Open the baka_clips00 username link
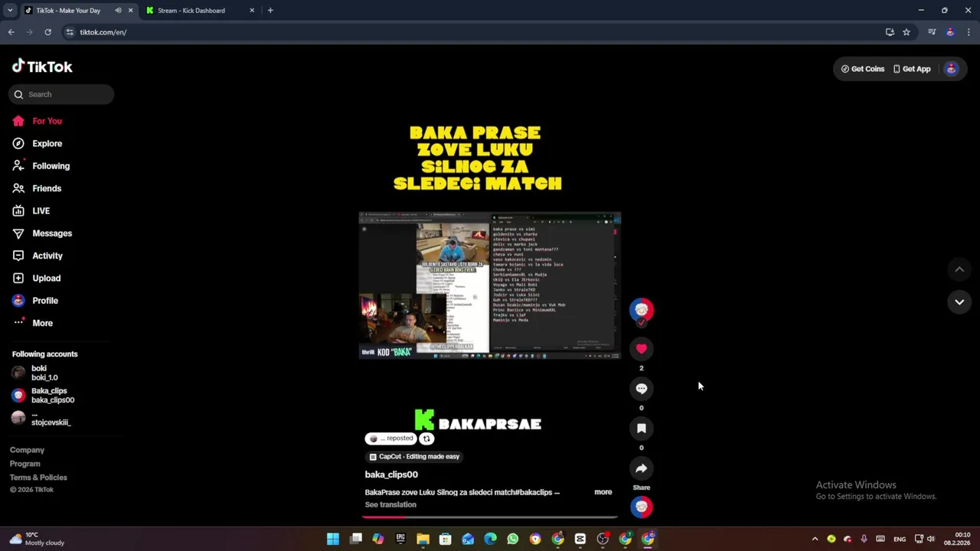The image size is (980, 551). coord(391,474)
